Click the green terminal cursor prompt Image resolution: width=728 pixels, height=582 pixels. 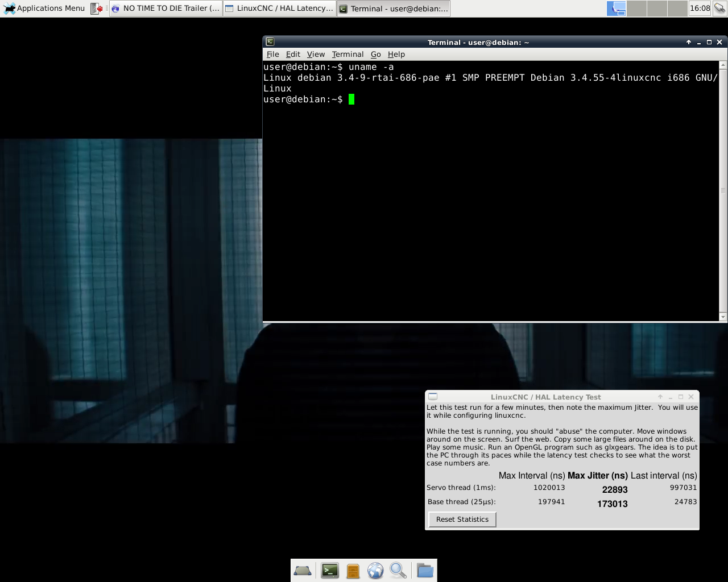point(351,99)
